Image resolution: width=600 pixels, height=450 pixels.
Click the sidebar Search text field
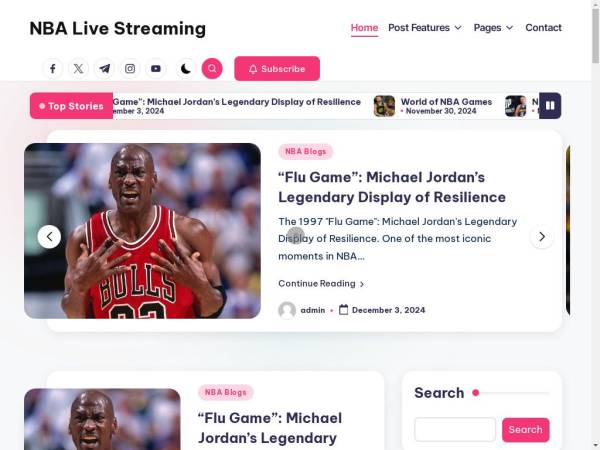coord(455,429)
